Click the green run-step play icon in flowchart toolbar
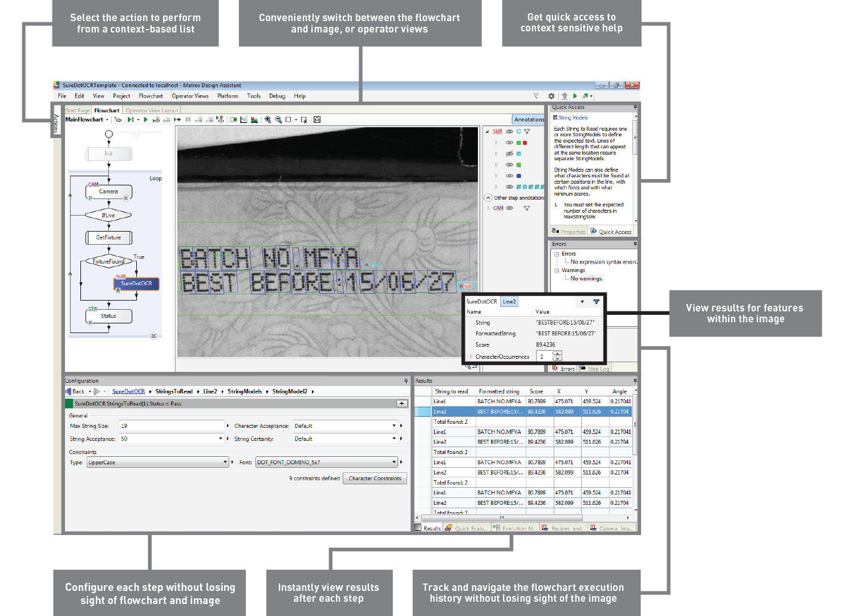This screenshot has height=616, width=844. (x=131, y=120)
